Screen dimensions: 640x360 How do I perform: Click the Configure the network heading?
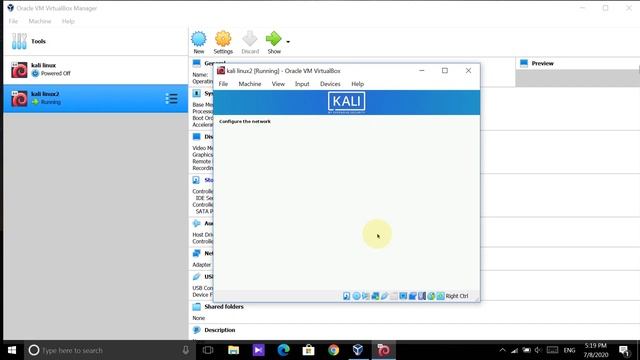(244, 121)
